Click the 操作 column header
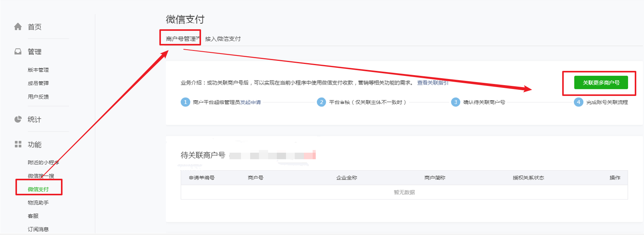 tap(615, 178)
